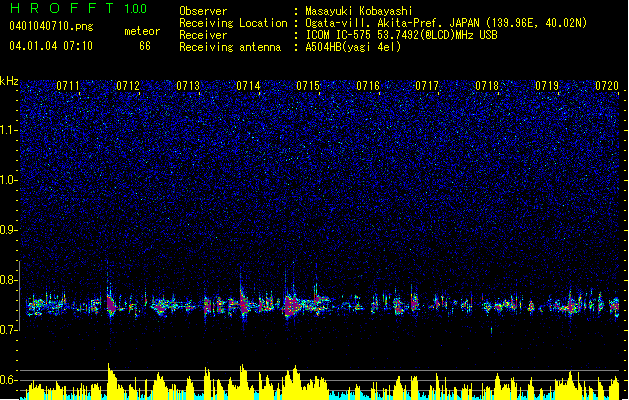
Task: Click the 0.8 kHz axis label
Action: pyautogui.click(x=9, y=280)
